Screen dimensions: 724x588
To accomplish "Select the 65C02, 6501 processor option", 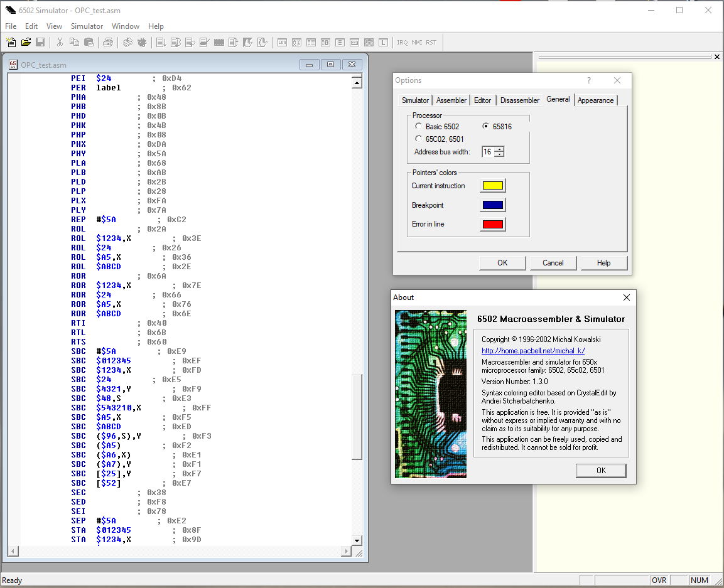I will click(x=419, y=139).
